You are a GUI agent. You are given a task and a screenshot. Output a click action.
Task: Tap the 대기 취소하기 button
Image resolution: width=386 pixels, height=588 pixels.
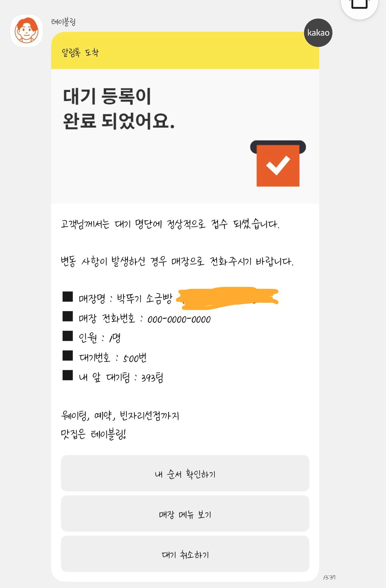tap(185, 554)
